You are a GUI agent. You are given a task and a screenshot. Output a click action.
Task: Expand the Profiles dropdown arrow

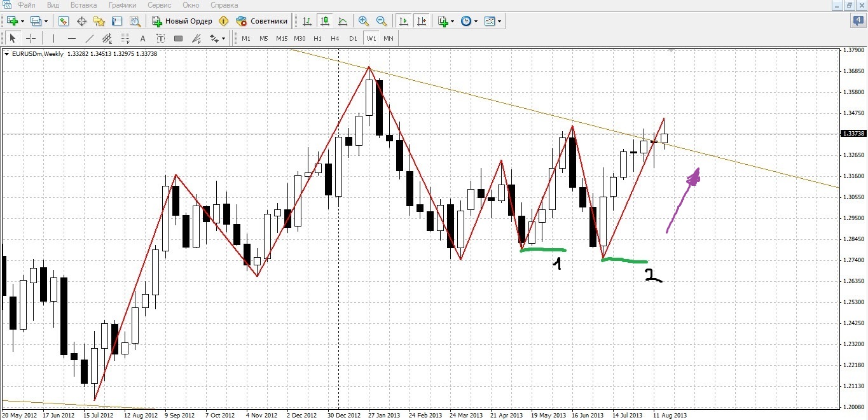[46, 21]
